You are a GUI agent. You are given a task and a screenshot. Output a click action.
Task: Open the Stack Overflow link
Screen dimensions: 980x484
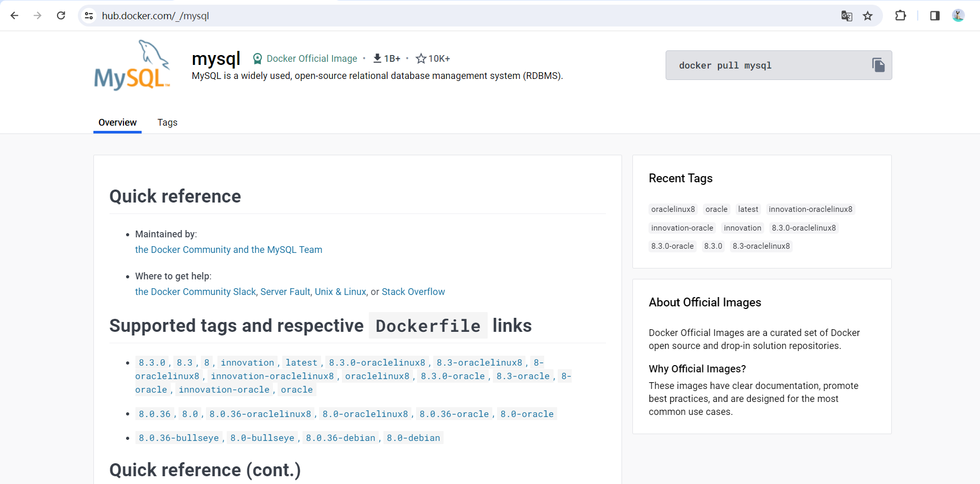(x=413, y=292)
